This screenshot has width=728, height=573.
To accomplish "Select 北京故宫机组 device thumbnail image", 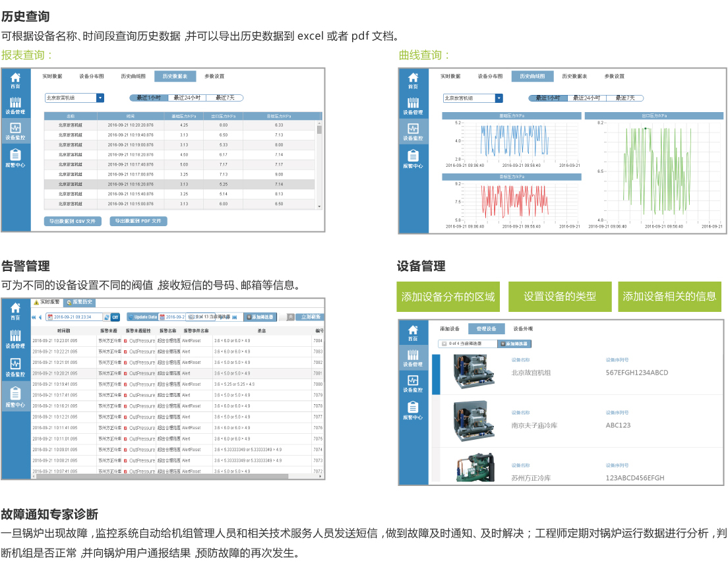I will [473, 371].
